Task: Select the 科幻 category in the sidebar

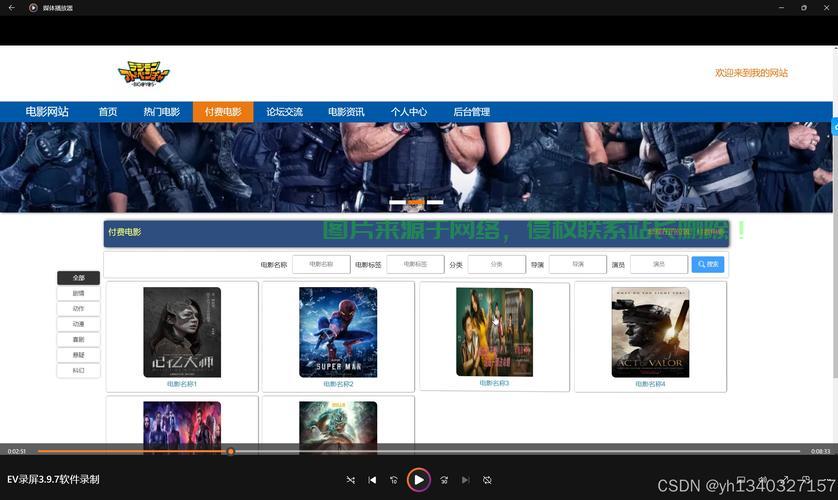Action: click(x=79, y=371)
